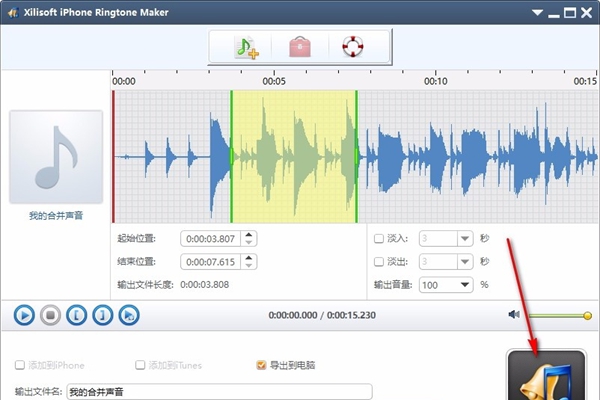Stop playback with the stop button
The image size is (600, 400).
pos(51,315)
